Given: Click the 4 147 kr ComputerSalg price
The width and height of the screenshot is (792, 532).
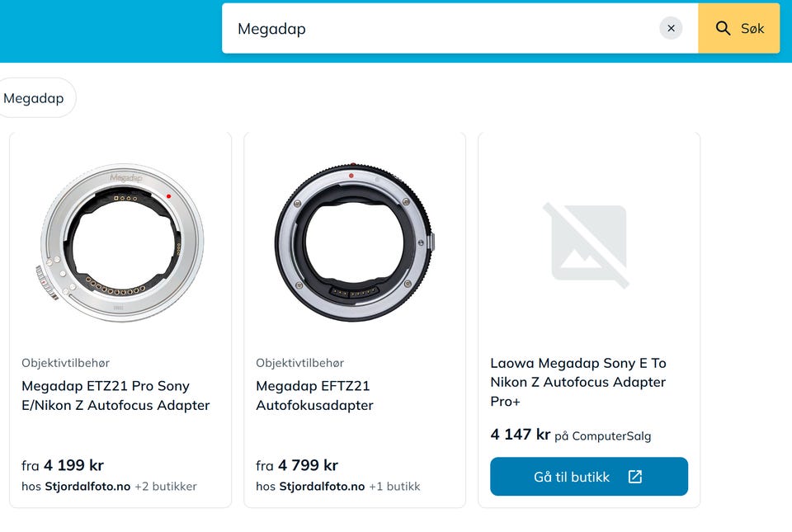Looking at the screenshot, I should pyautogui.click(x=521, y=435).
